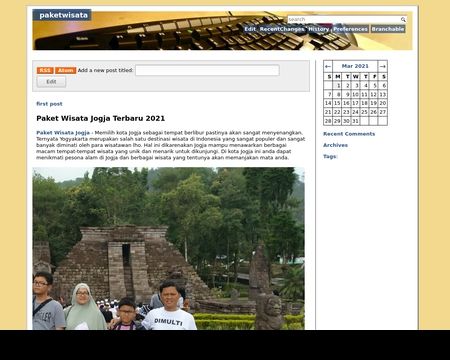The image size is (450, 360).
Task: Click 'Add a new post titled:' label
Action: click(105, 70)
